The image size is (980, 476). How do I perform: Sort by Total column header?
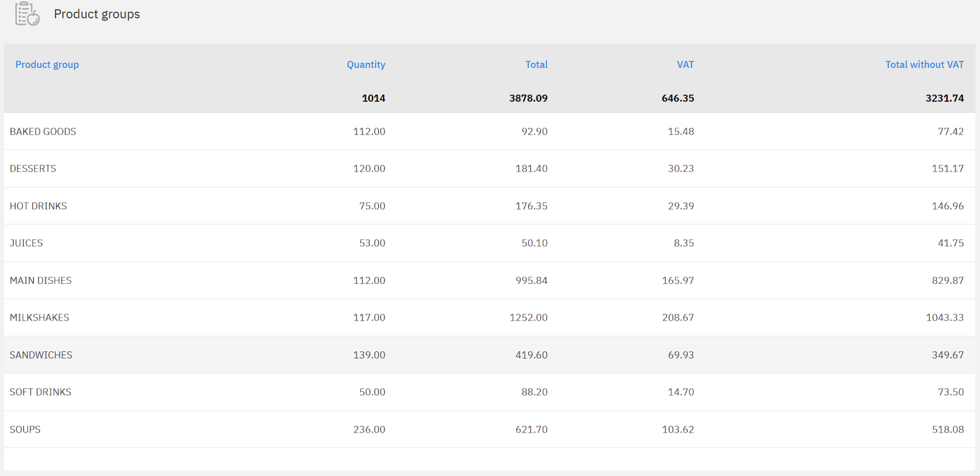[536, 65]
